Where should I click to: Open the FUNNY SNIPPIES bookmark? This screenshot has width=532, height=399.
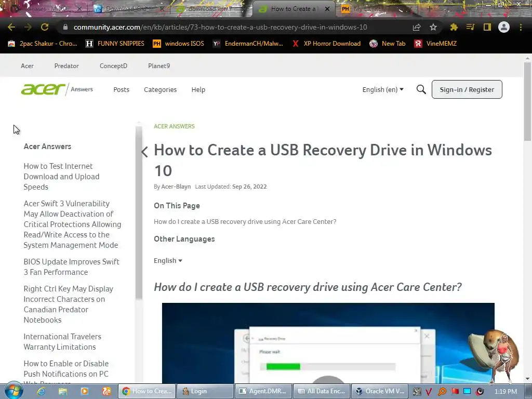coord(115,44)
